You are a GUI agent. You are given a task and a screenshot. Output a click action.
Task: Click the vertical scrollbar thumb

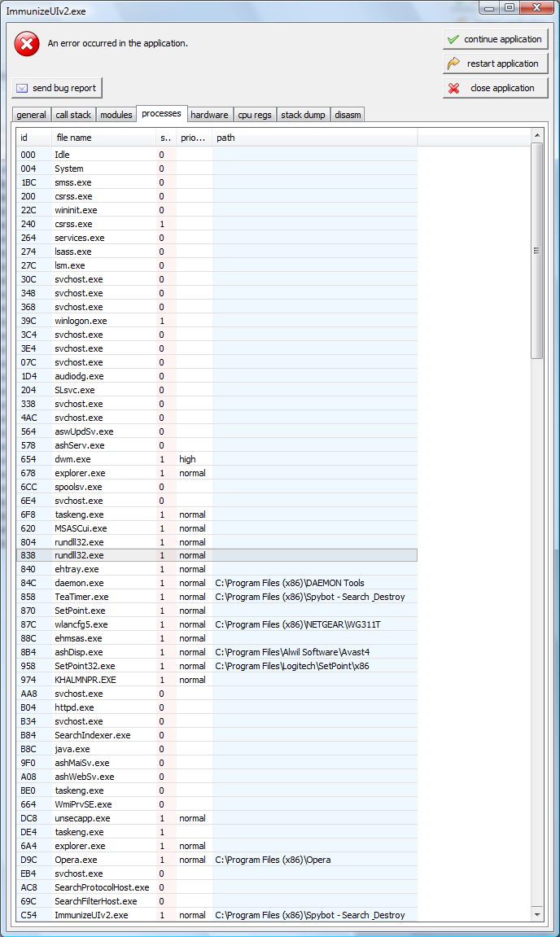[x=536, y=251]
